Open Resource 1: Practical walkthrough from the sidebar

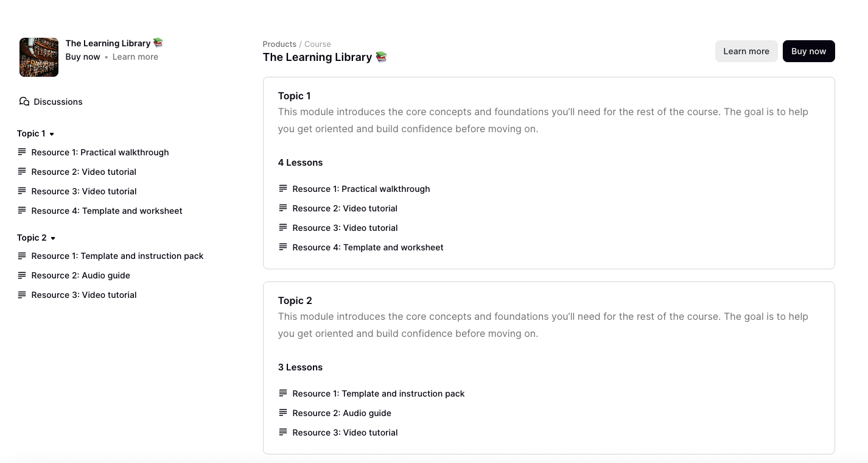(100, 152)
